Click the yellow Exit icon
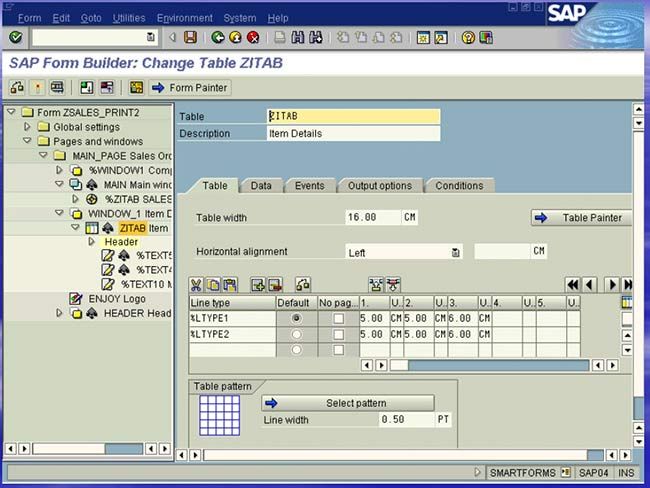 (235, 38)
